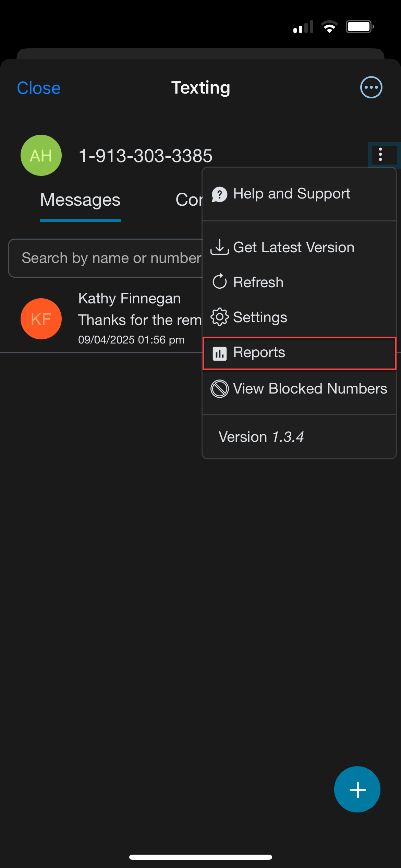
Task: Tap the green AH avatar
Action: [41, 155]
